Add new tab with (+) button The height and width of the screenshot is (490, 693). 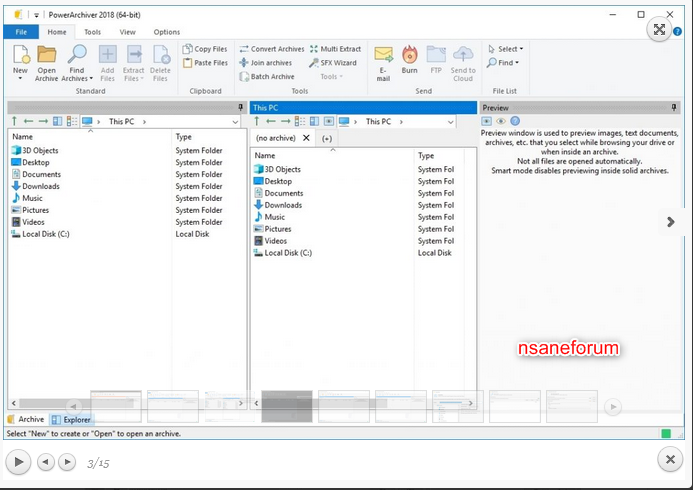pyautogui.click(x=327, y=138)
